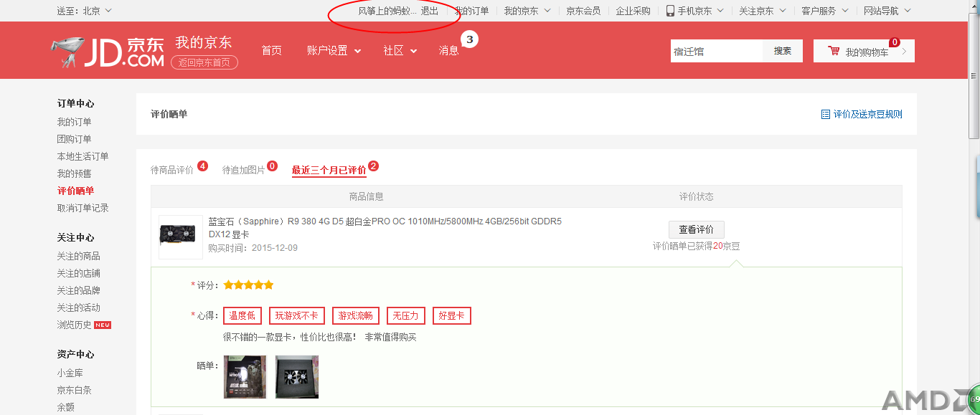Click the 无压力 review tag

[406, 315]
